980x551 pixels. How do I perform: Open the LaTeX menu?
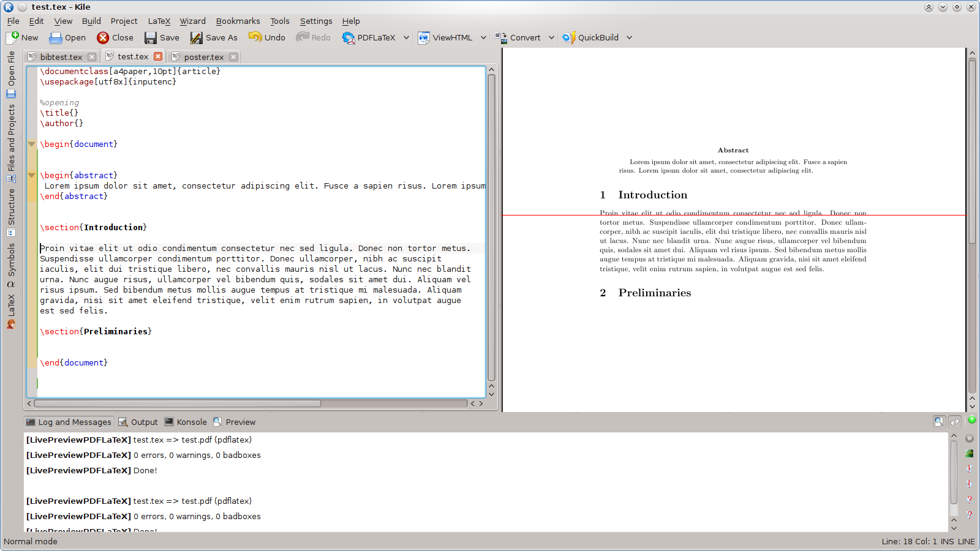(x=159, y=21)
